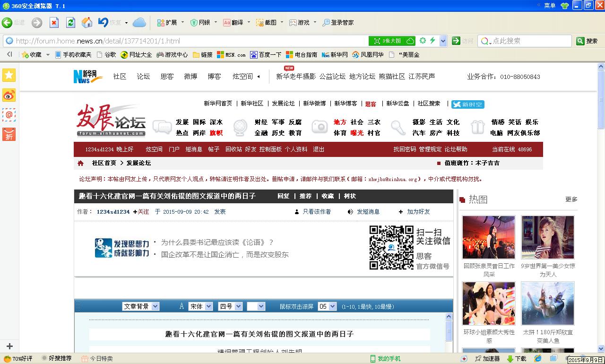Viewport: 605px width, 364px height.
Task: Click 加为好友 add friend link
Action: point(418,212)
